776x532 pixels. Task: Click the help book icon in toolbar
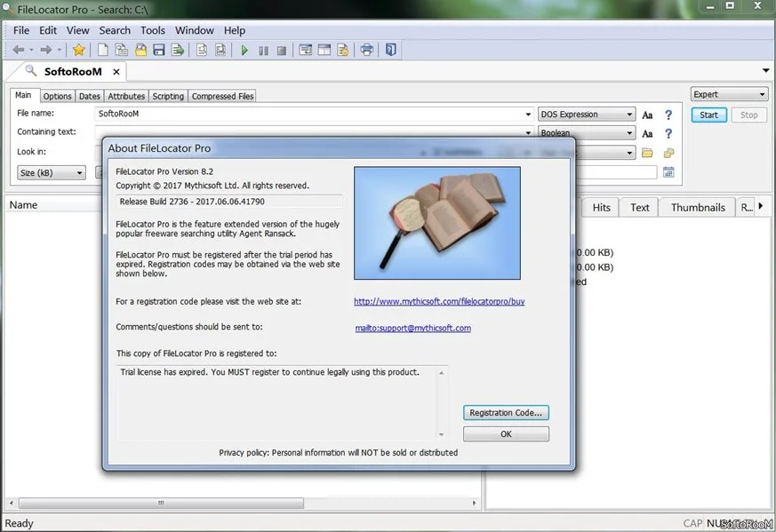click(x=390, y=50)
